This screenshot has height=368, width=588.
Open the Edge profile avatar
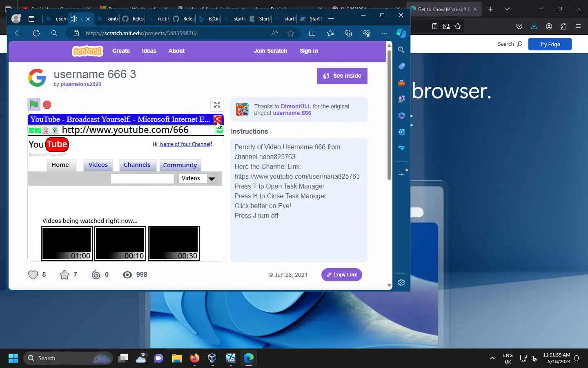pyautogui.click(x=16, y=19)
